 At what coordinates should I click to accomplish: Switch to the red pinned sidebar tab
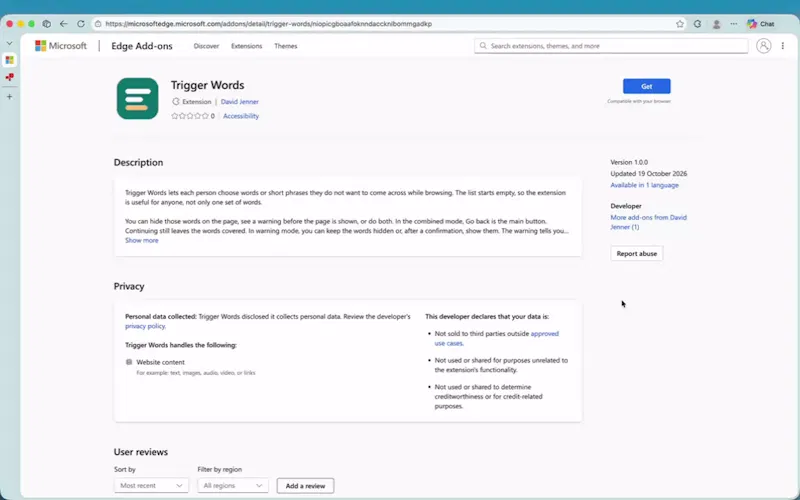click(9, 77)
